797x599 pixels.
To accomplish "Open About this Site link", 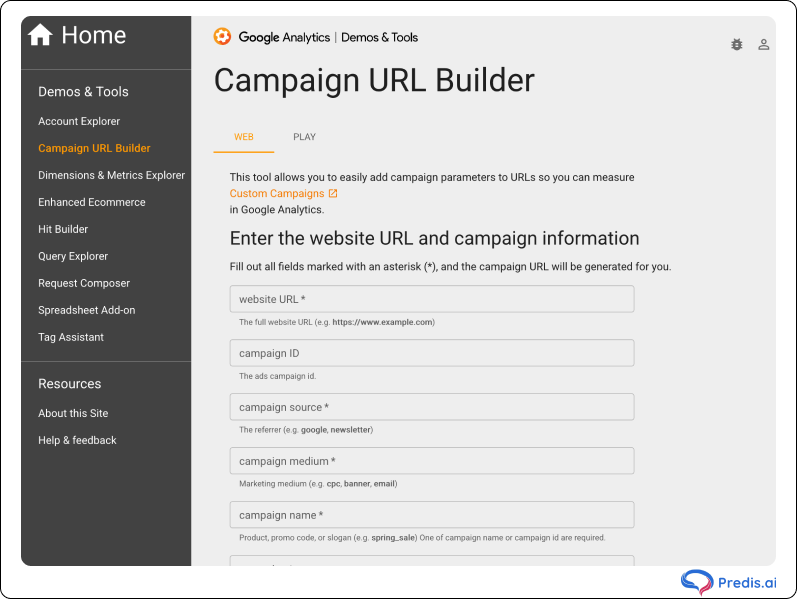I will [73, 413].
